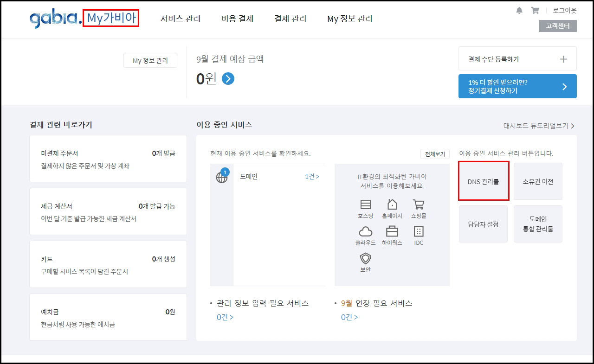Open 세금 계산서 card
This screenshot has height=364, width=594.
[x=108, y=212]
